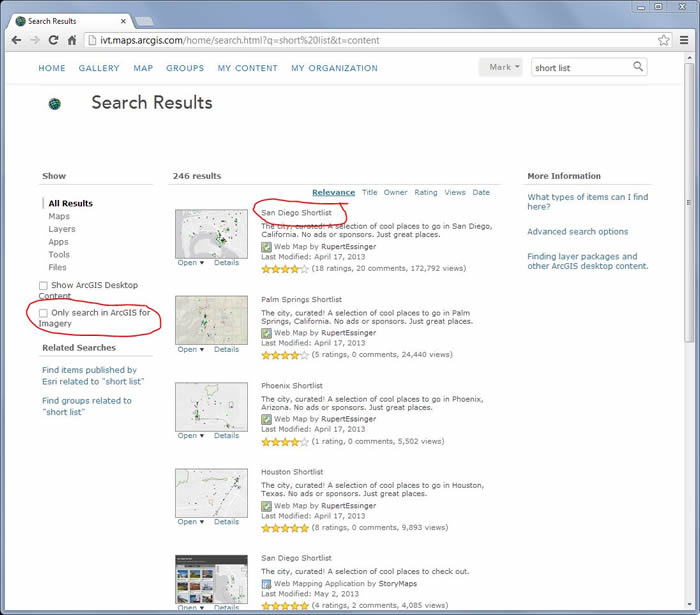The width and height of the screenshot is (700, 615).
Task: Open the GALLERY navigation item
Action: tap(99, 68)
